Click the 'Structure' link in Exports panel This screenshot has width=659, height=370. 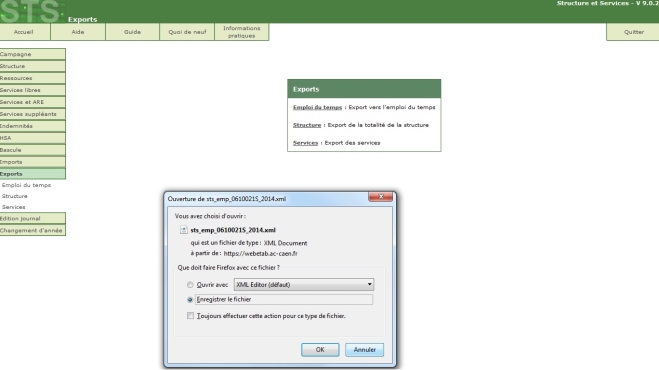tap(307, 125)
